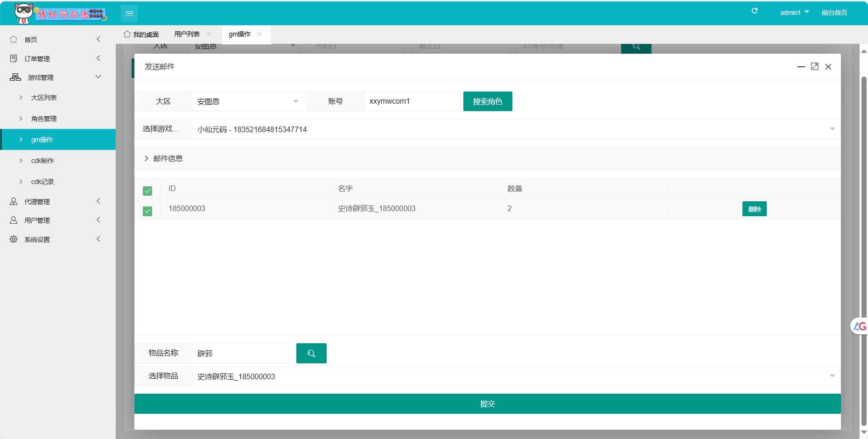868x439 pixels.
Task: Click the item search magnifier button
Action: [x=311, y=354]
